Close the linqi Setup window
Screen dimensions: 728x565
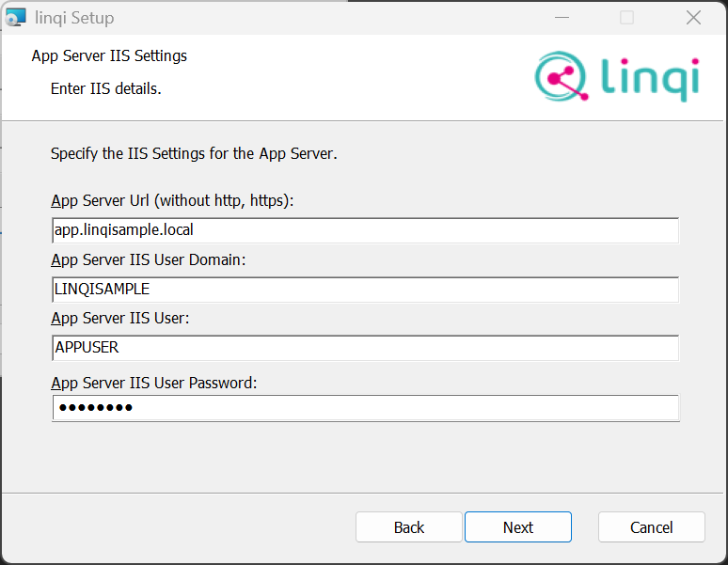point(693,18)
